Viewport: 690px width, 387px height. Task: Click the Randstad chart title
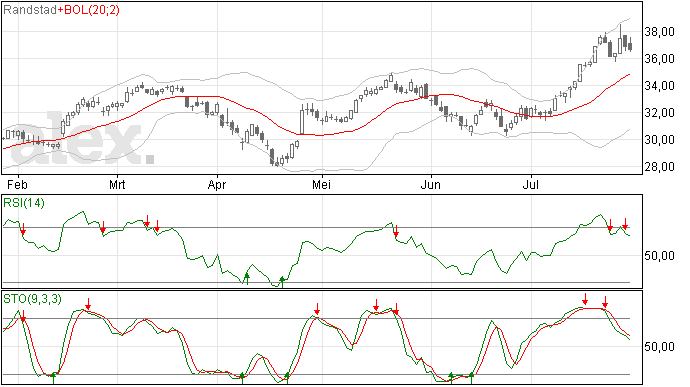(30, 10)
